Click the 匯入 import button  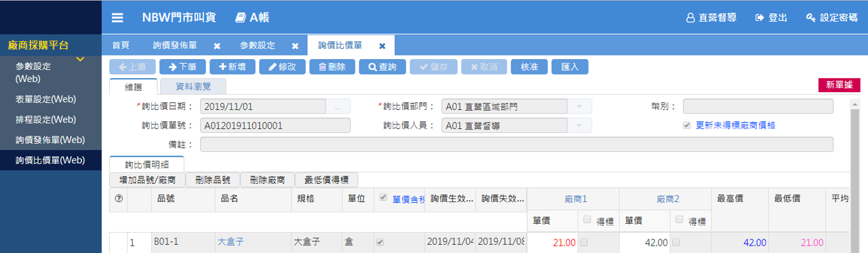pos(570,67)
